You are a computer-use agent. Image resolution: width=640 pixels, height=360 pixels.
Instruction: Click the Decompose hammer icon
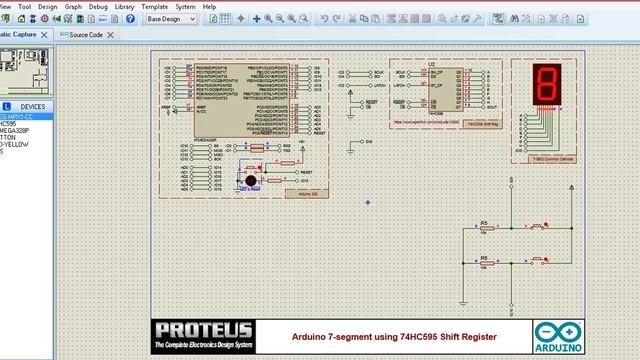coord(477,19)
